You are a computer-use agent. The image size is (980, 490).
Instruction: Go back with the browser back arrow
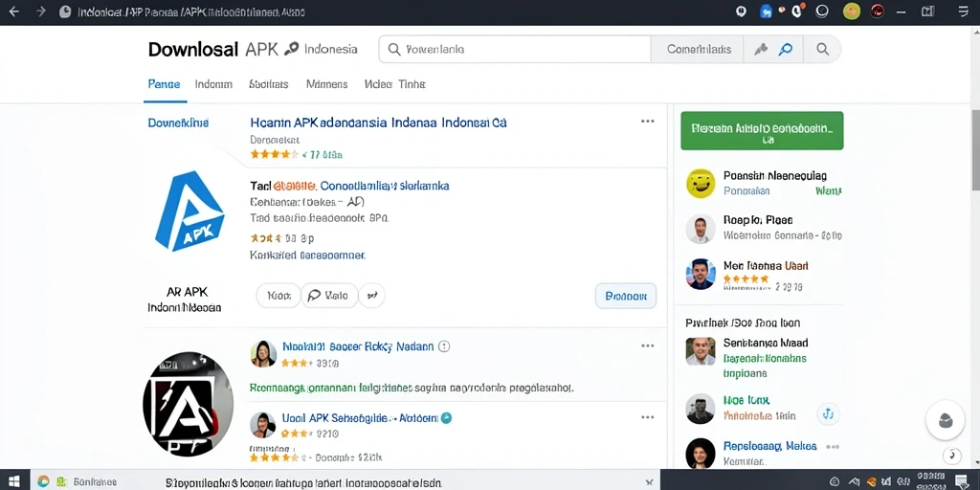click(13, 11)
